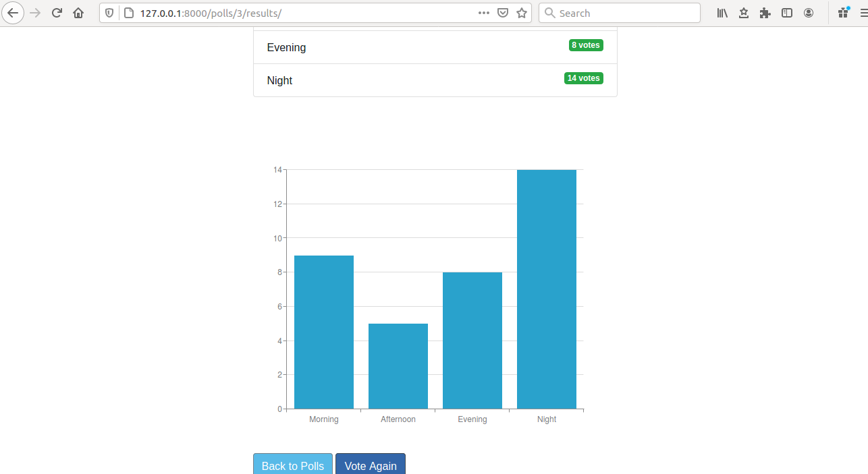Open the Firefox Account menu
The image size is (868, 474).
point(809,13)
